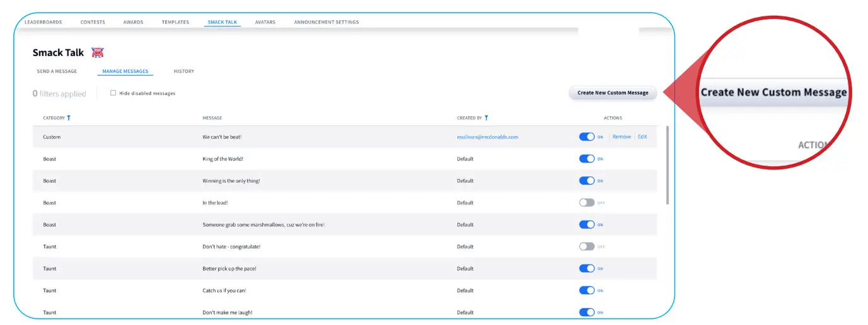Select "Catch us if you can!" text

223,290
